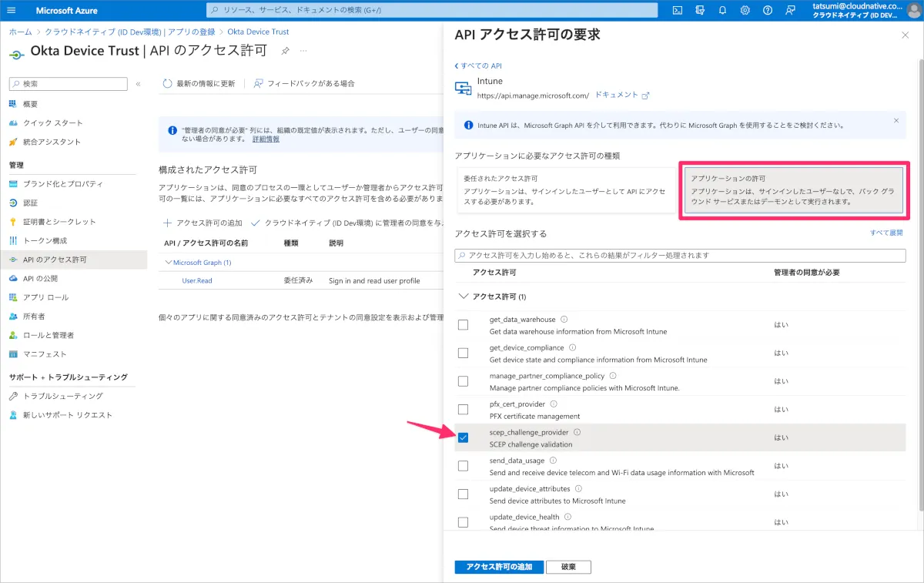Image resolution: width=924 pixels, height=583 pixels.
Task: Open Cloud Shell from the top bar
Action: pos(677,10)
